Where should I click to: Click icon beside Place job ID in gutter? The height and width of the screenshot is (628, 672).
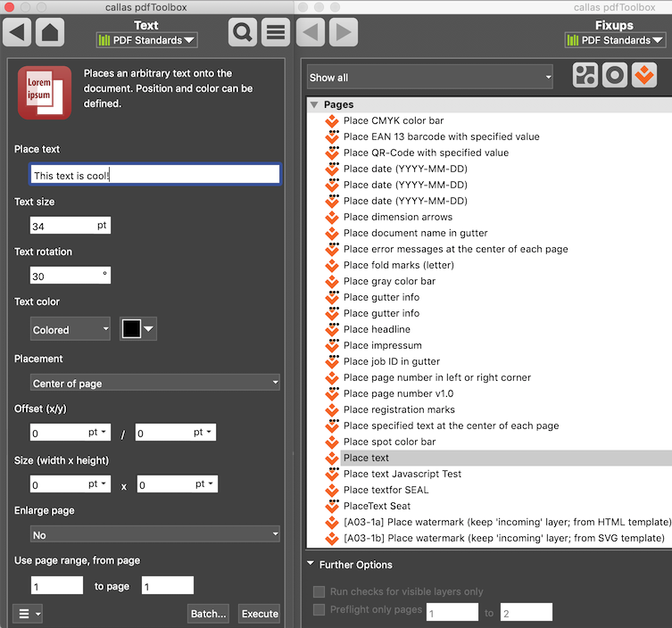[332, 362]
